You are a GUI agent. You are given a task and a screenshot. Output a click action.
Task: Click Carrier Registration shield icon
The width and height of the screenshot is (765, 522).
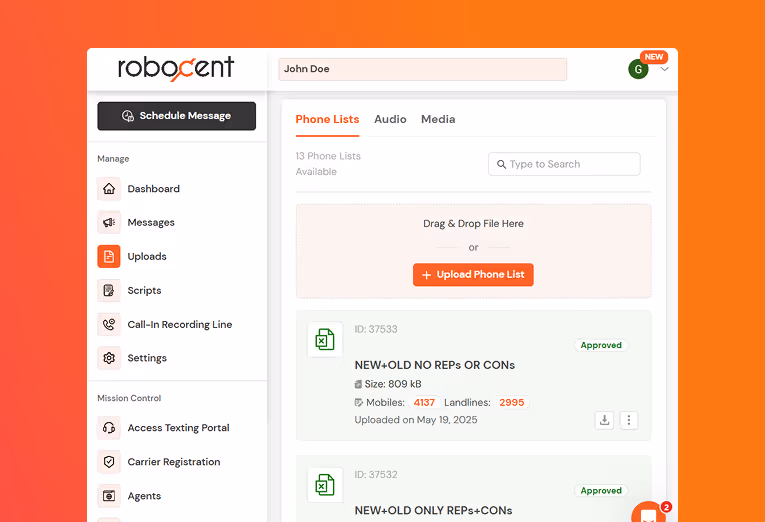(x=109, y=462)
